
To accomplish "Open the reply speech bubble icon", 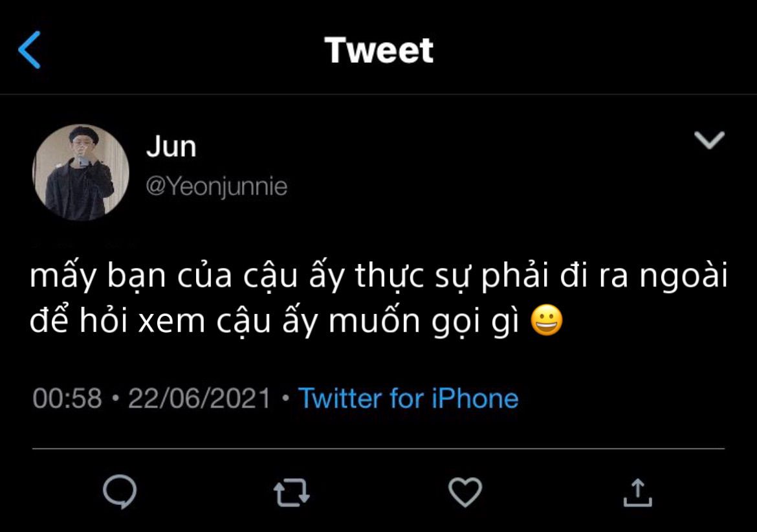I will [x=120, y=492].
